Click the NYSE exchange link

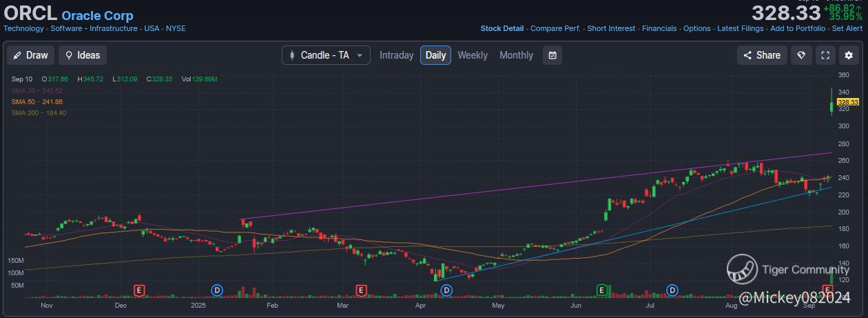point(176,28)
